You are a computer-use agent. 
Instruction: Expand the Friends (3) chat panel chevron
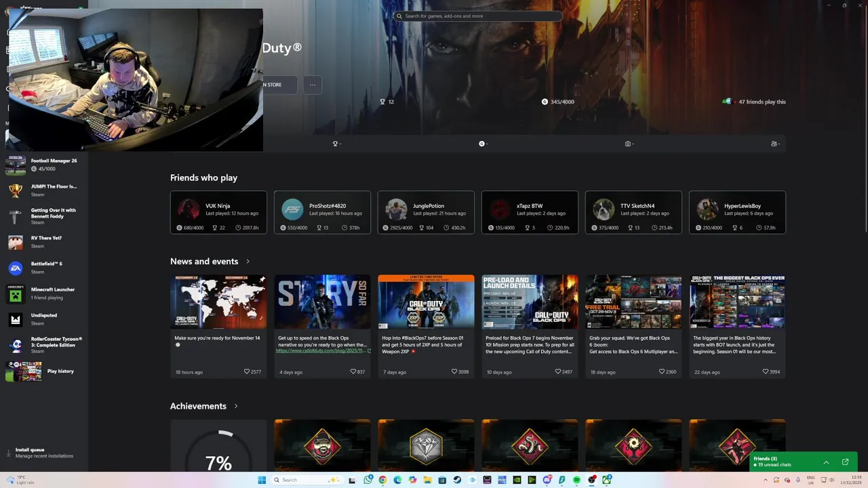pos(826,462)
